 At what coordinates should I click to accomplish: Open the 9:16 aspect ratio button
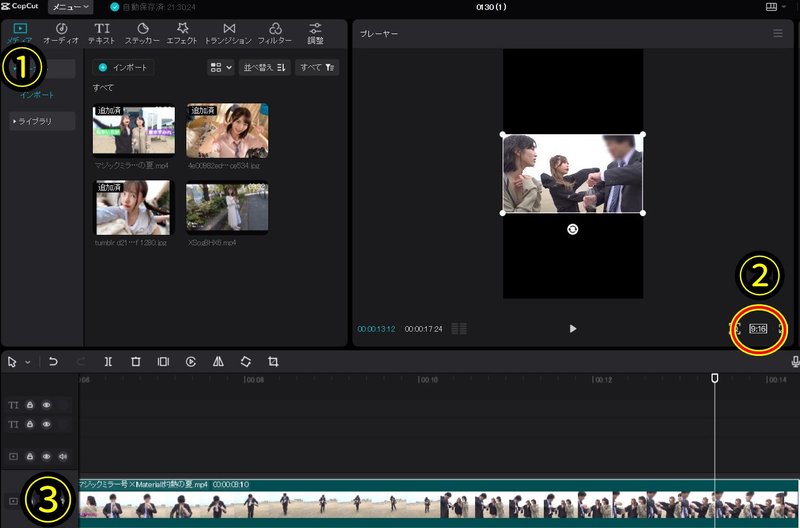(758, 329)
